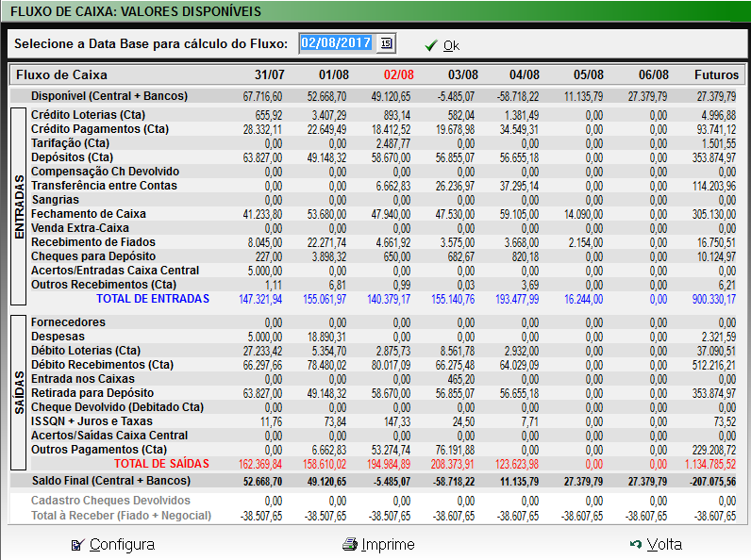The width and height of the screenshot is (751, 560).
Task: Select the red 02/08 column header
Action: pos(398,75)
